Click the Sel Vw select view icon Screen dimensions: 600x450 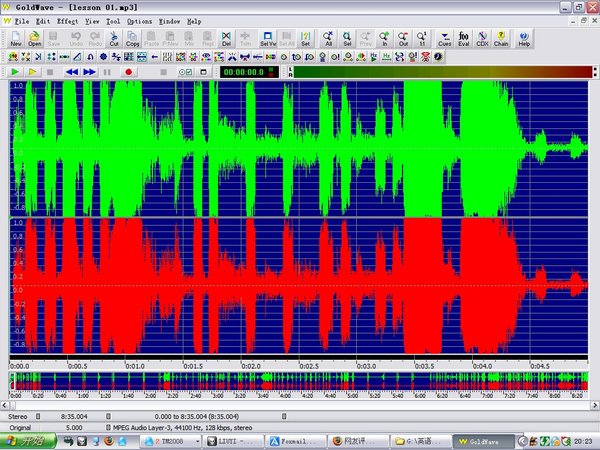pyautogui.click(x=268, y=39)
